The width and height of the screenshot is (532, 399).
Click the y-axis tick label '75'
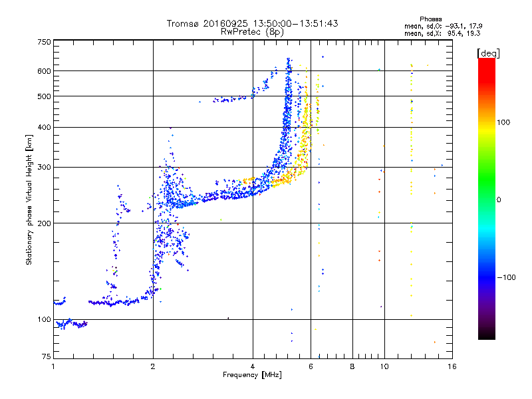[x=47, y=356]
